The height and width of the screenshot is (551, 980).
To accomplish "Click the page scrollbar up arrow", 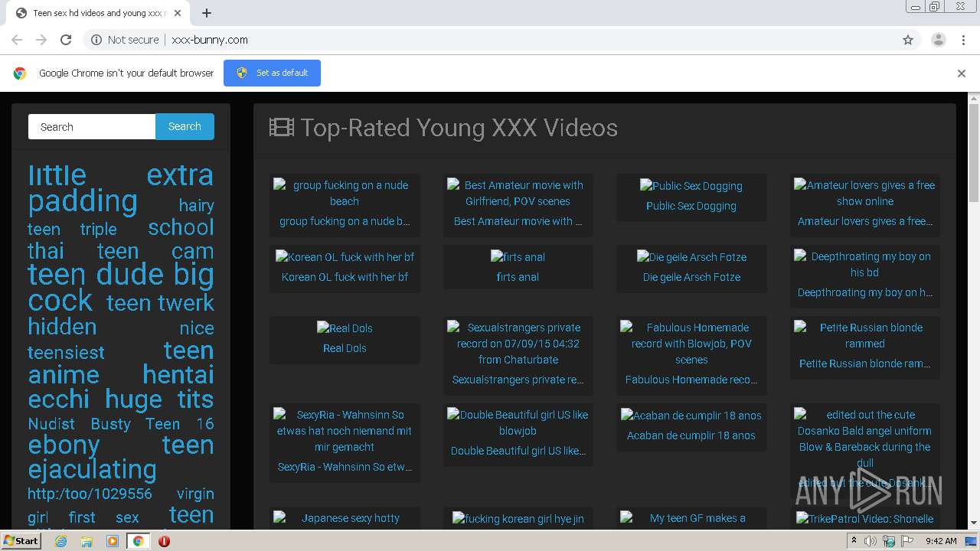I will coord(974,98).
